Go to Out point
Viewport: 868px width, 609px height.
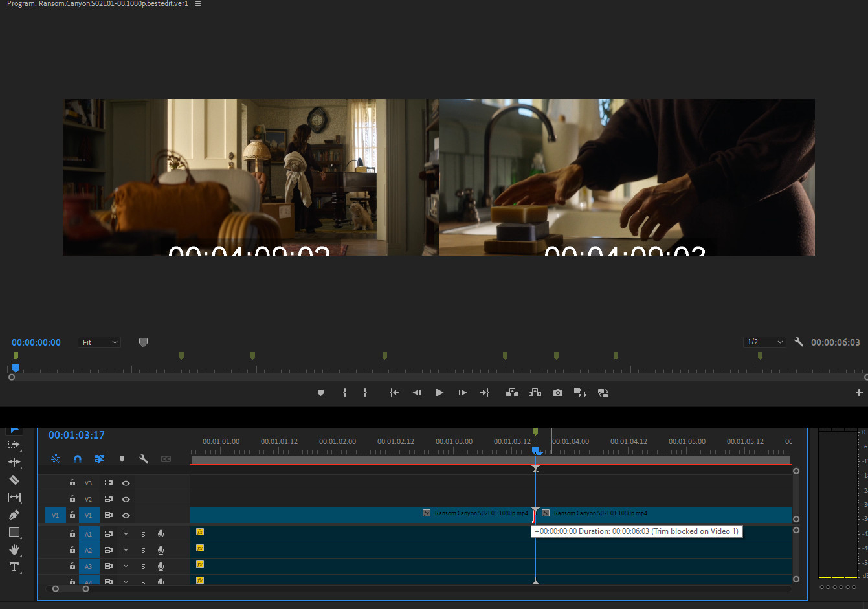[x=484, y=393]
